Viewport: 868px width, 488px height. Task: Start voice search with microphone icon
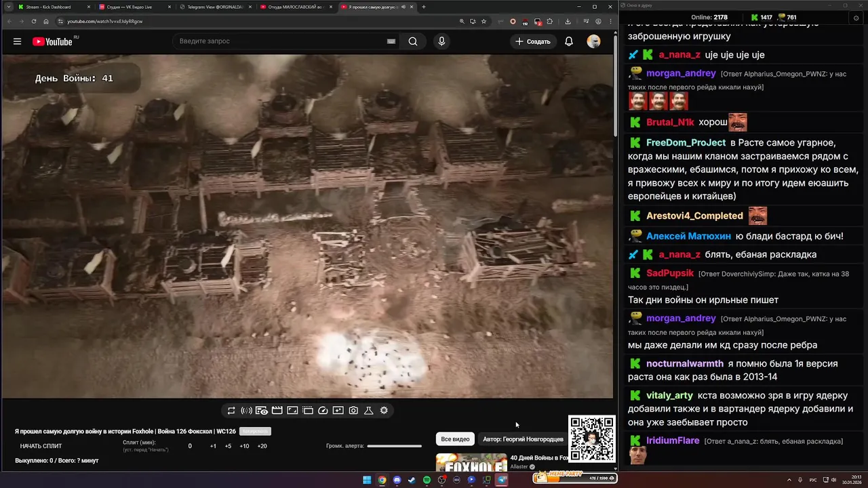441,41
